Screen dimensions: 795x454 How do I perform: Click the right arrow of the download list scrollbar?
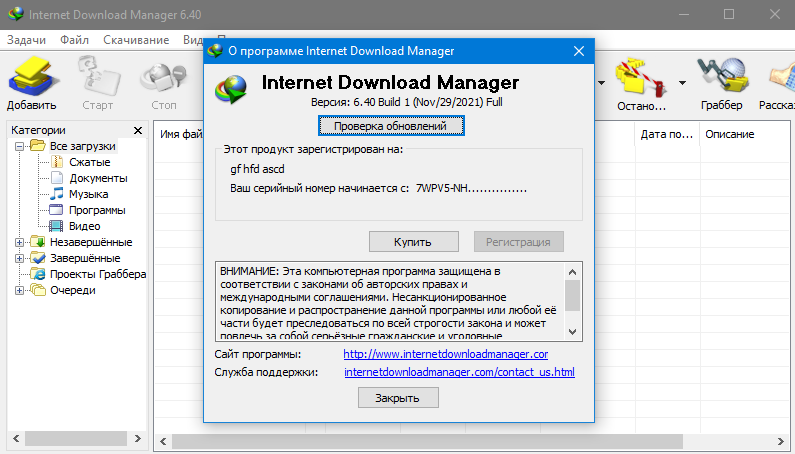(x=781, y=441)
